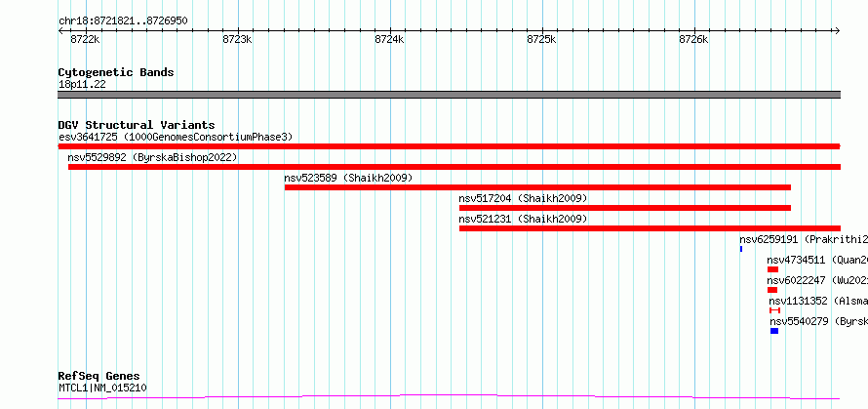Click the nsv6259191 variant label

pyautogui.click(x=804, y=239)
